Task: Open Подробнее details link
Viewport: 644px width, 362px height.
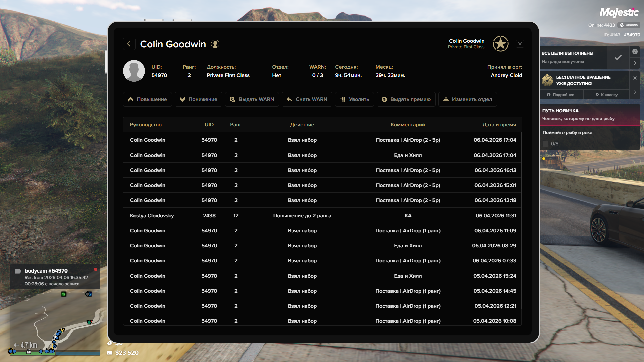Action: (x=561, y=95)
